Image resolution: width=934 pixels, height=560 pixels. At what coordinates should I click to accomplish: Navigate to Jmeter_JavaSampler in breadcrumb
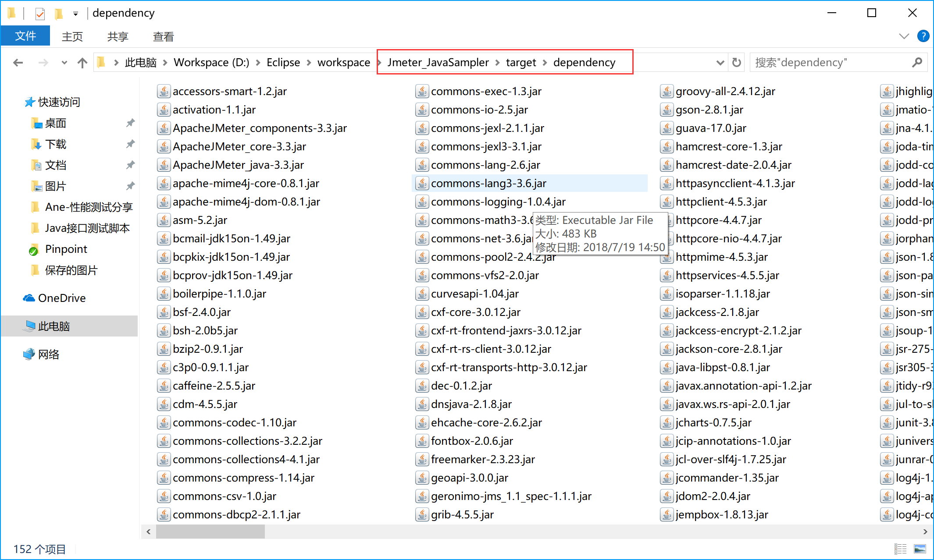438,63
